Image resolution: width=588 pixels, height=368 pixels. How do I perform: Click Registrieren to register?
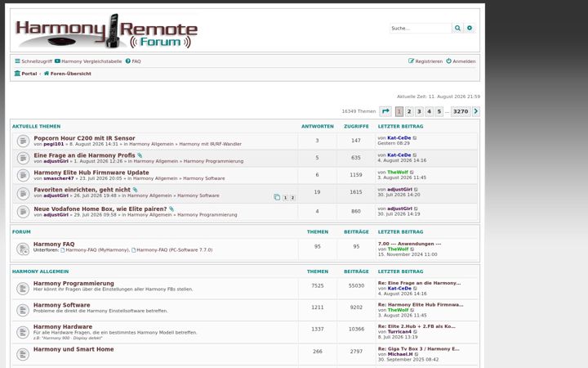(425, 61)
